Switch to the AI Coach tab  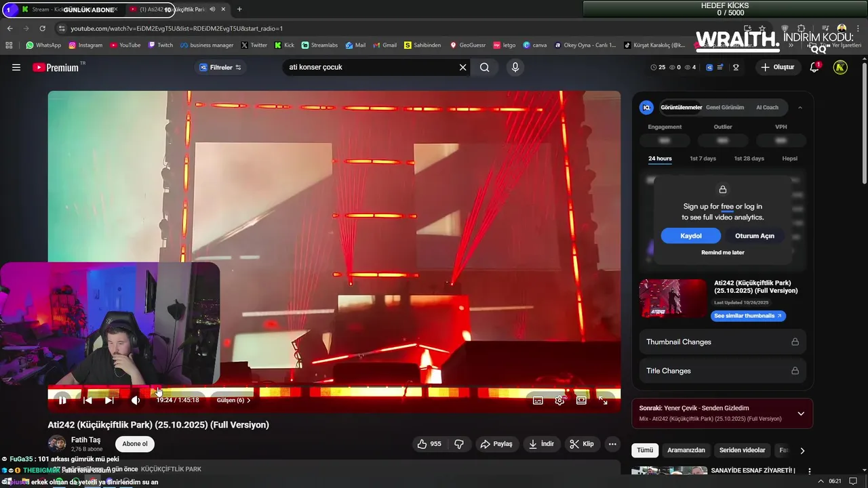coord(768,107)
